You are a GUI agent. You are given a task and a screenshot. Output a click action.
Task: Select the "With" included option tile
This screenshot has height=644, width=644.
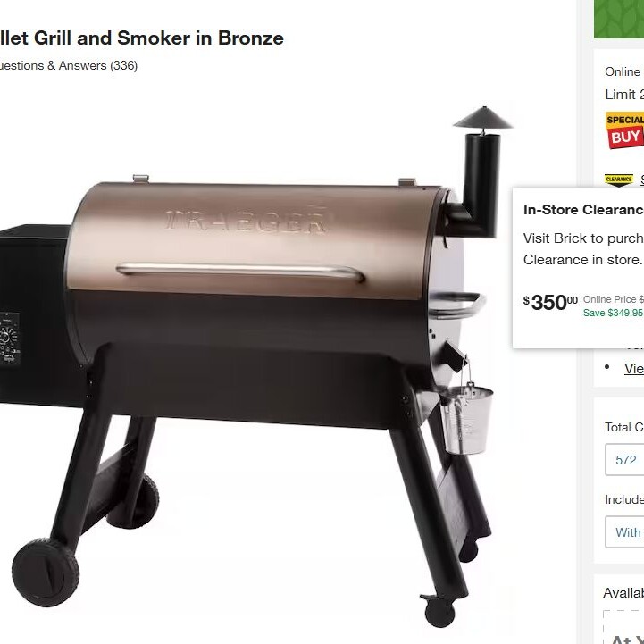point(624,532)
